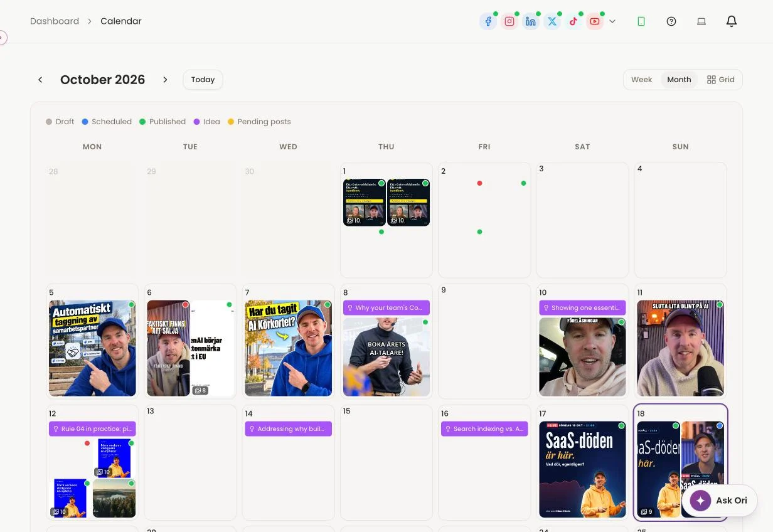Open first post thumbnail on Oct 1
This screenshot has width=773, height=532.
365,203
